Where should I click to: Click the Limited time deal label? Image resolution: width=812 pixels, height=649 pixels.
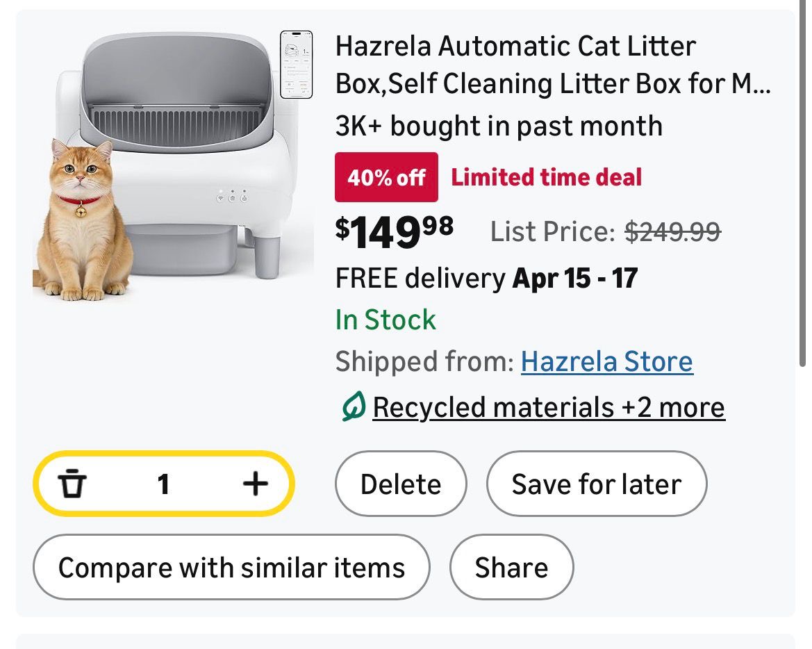pyautogui.click(x=547, y=177)
